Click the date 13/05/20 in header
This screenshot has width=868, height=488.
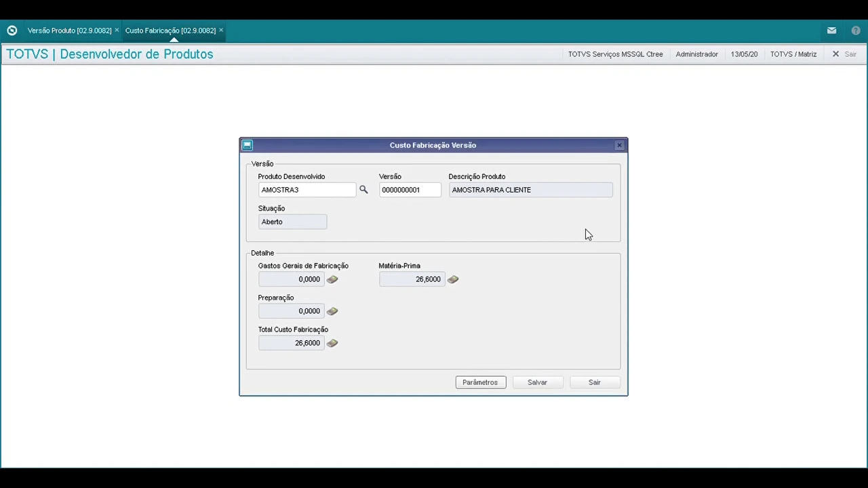744,54
